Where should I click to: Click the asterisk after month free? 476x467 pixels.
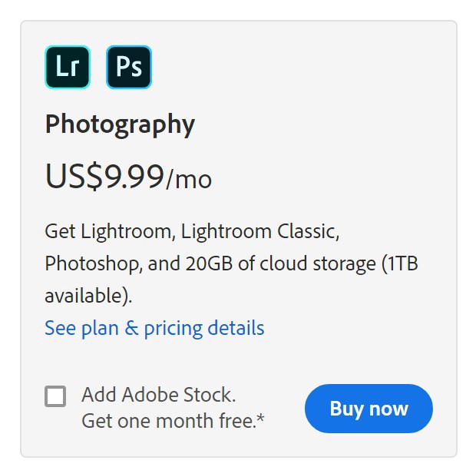[260, 418]
